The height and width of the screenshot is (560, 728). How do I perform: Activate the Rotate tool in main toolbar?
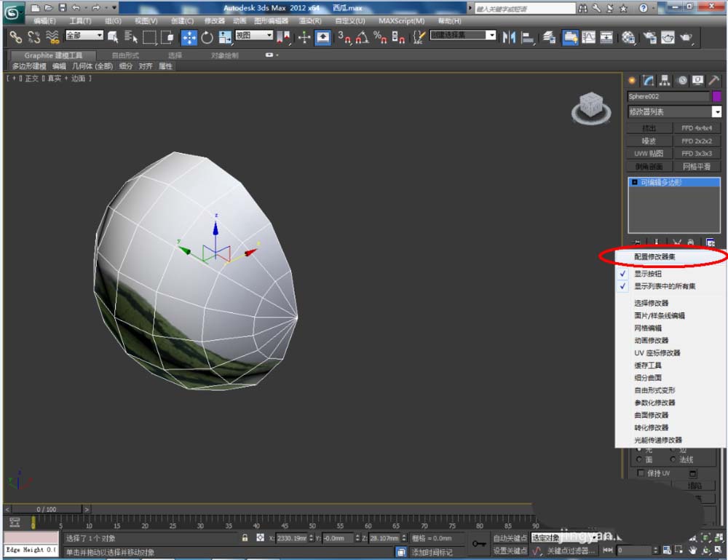[x=207, y=37]
